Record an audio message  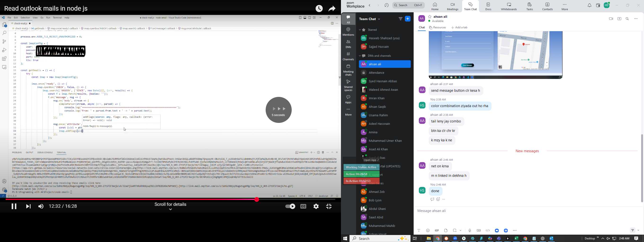[x=470, y=230]
